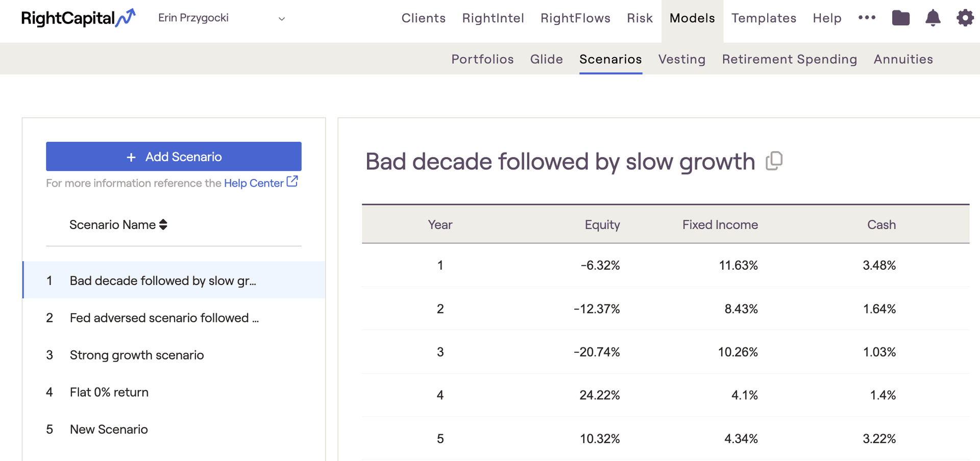Click year 5 equity value 10.32%
Image resolution: width=980 pixels, height=461 pixels.
[600, 439]
